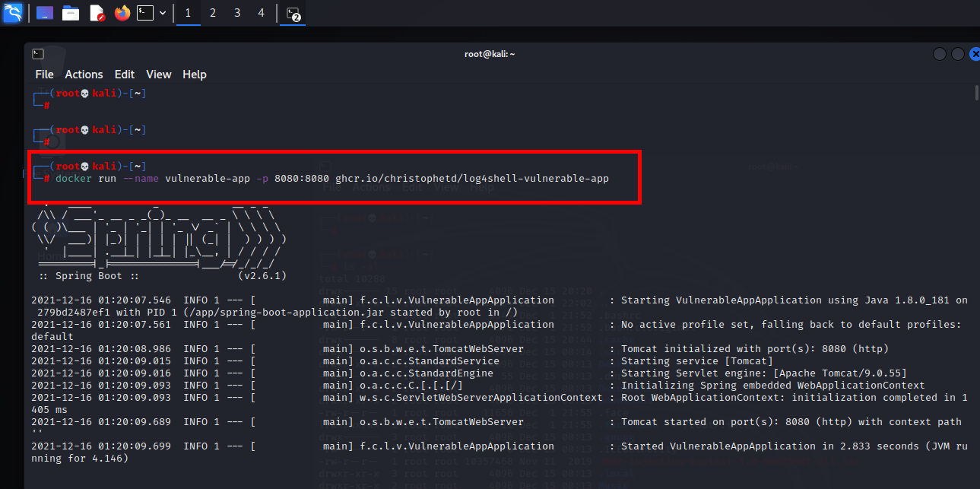Switch to workspace 1
The height and width of the screenshot is (489, 980).
188,13
